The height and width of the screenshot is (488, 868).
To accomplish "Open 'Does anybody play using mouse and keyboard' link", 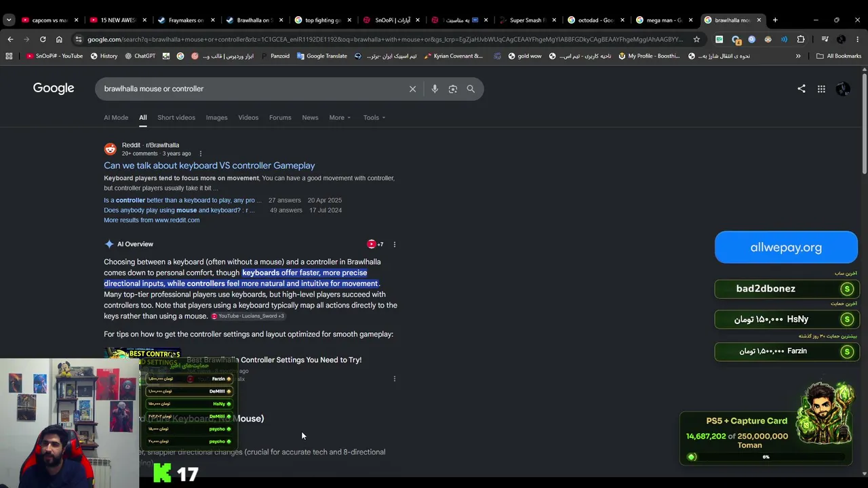I will [179, 211].
